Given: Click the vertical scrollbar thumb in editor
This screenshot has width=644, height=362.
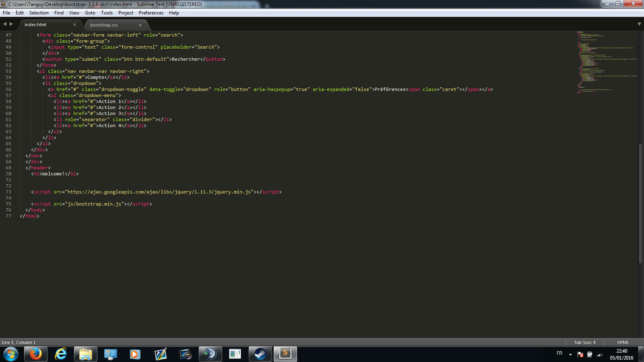Looking at the screenshot, I should click(640, 204).
